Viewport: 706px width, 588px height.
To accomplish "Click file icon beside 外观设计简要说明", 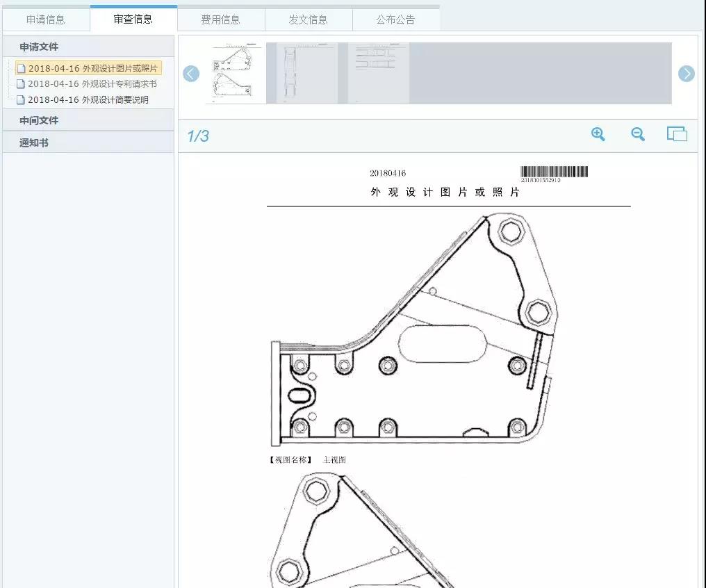I will coord(20,99).
